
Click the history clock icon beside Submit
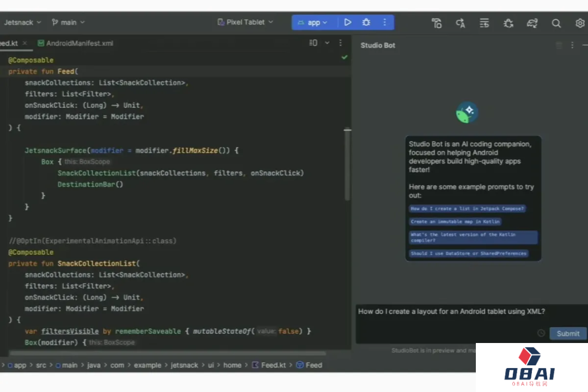pyautogui.click(x=541, y=333)
